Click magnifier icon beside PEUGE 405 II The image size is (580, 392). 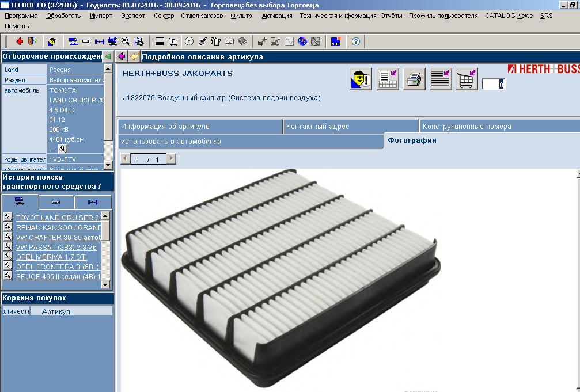7,276
